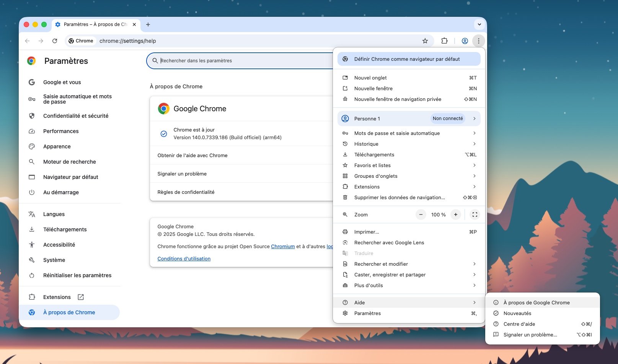Increase zoom with the plus control
The width and height of the screenshot is (618, 364).
coord(455,214)
